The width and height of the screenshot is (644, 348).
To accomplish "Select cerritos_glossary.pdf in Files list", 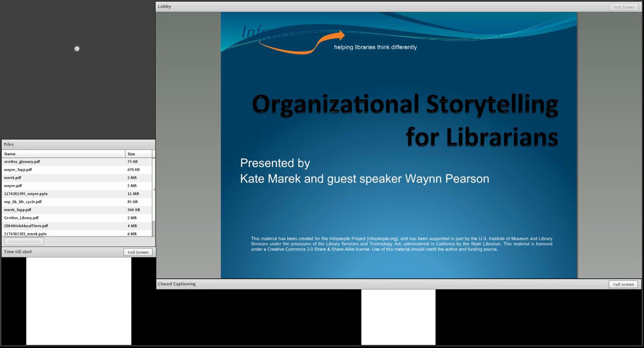I will coord(22,162).
